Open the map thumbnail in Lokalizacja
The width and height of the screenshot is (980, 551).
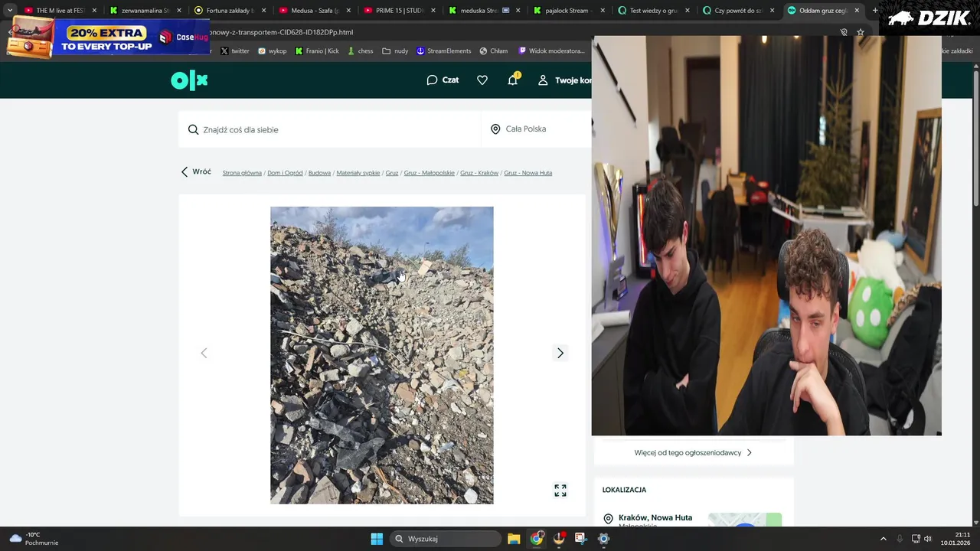(x=744, y=520)
